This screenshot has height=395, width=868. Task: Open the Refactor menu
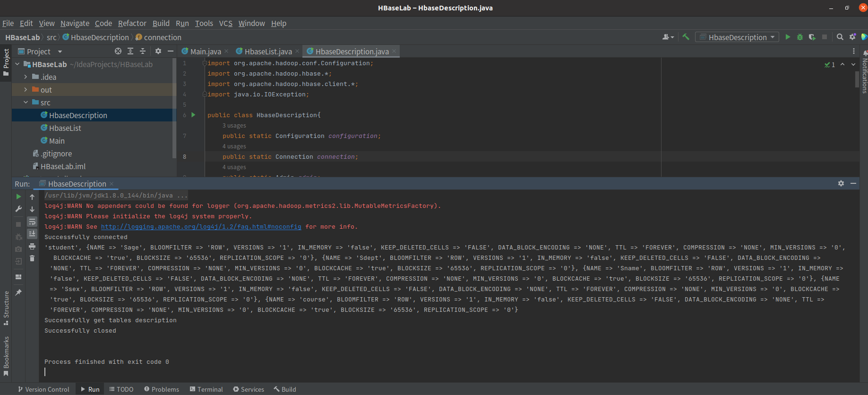pyautogui.click(x=132, y=23)
